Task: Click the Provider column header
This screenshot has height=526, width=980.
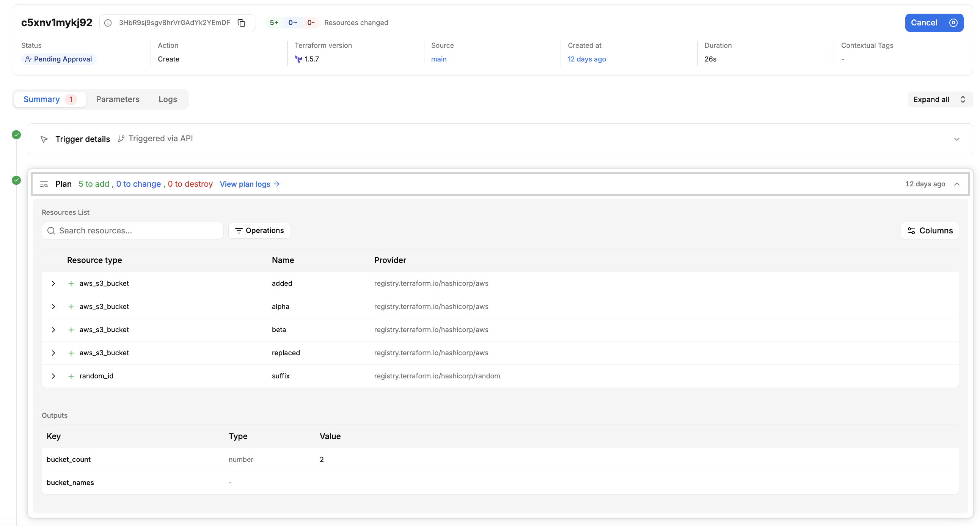Action: [390, 260]
